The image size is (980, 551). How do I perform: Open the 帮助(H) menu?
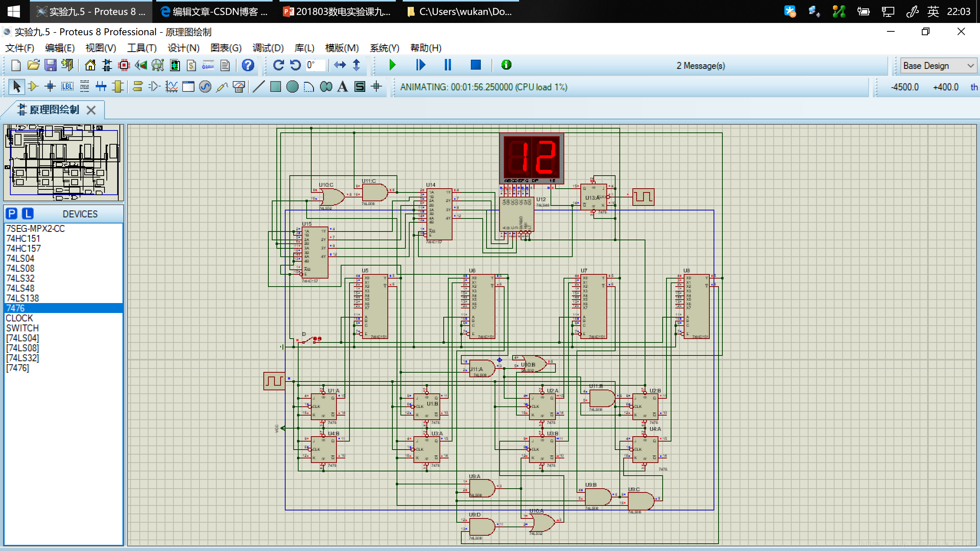[426, 48]
